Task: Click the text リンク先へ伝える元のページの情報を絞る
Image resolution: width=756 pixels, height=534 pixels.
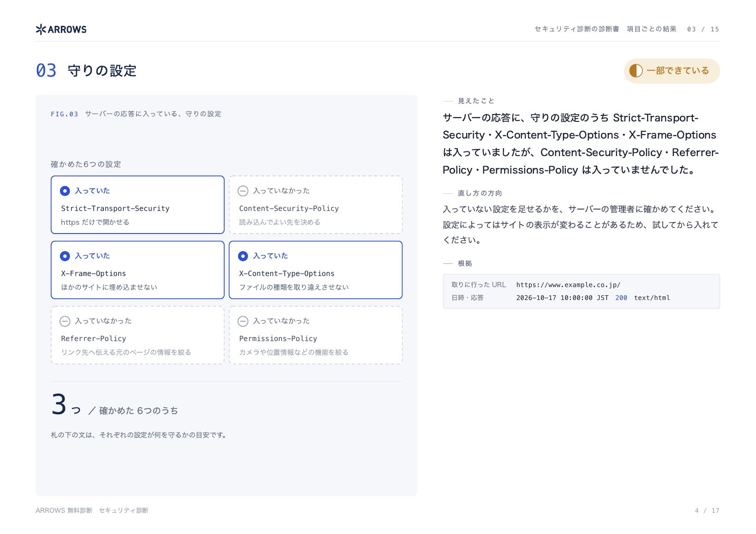Action: coord(126,352)
